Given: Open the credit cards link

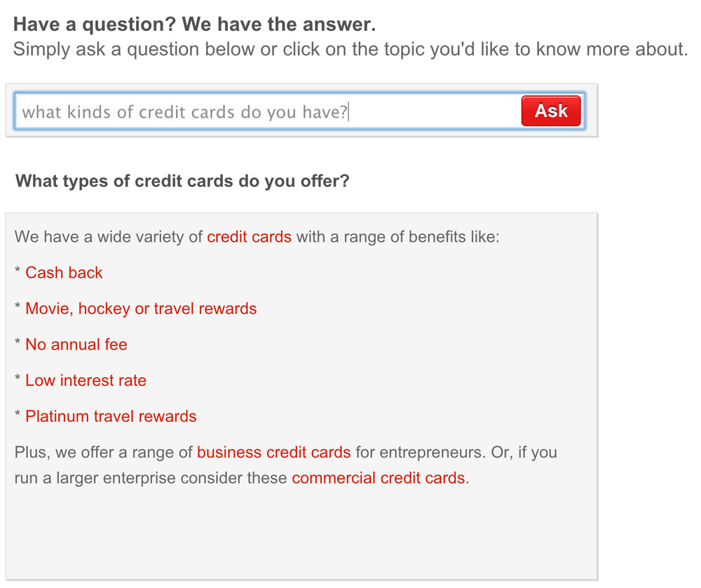Looking at the screenshot, I should (249, 237).
